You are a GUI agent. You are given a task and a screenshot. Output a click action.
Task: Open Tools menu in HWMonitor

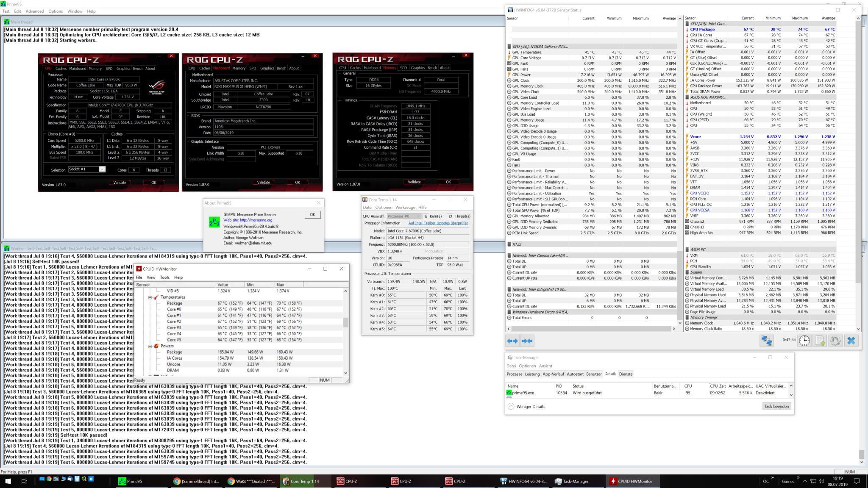(164, 277)
